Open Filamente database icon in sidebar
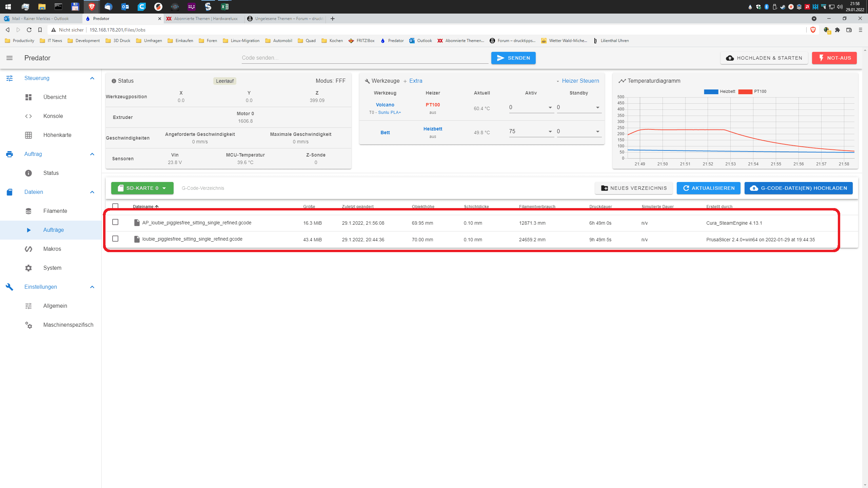This screenshot has height=488, width=868. 28,211
